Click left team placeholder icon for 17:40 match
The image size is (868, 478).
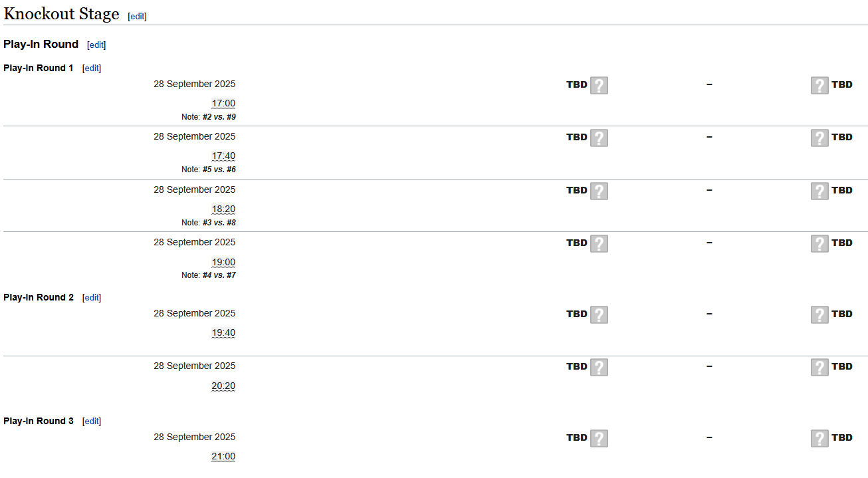[599, 138]
